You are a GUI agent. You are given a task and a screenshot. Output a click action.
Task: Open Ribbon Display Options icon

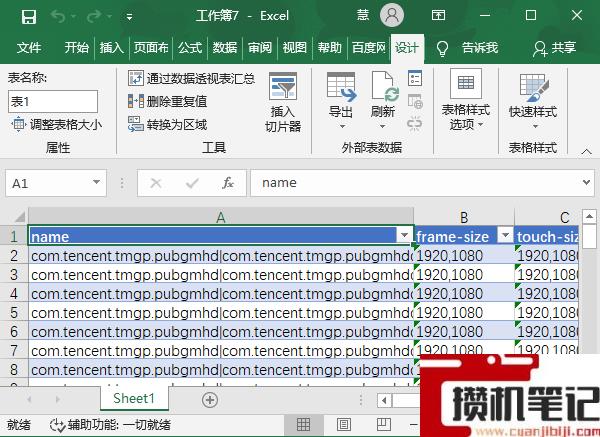(438, 16)
